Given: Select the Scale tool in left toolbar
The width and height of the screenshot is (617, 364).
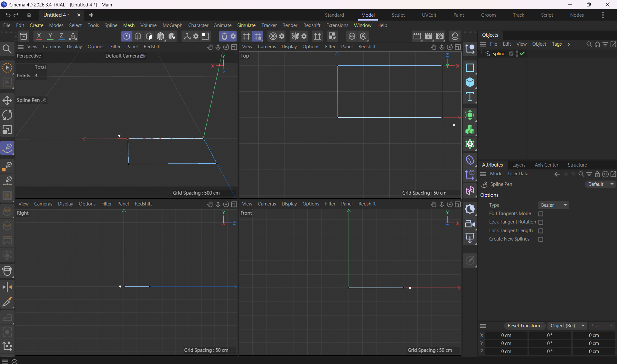Looking at the screenshot, I should tap(7, 130).
